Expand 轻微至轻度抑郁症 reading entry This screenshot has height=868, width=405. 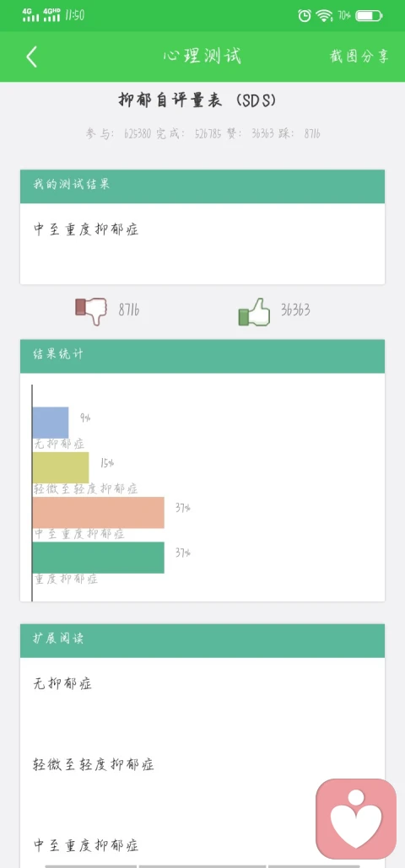click(94, 765)
